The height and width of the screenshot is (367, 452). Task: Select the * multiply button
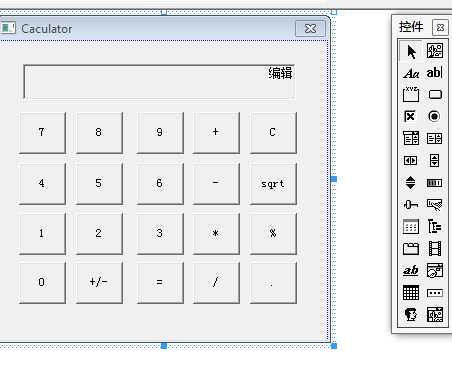point(216,233)
